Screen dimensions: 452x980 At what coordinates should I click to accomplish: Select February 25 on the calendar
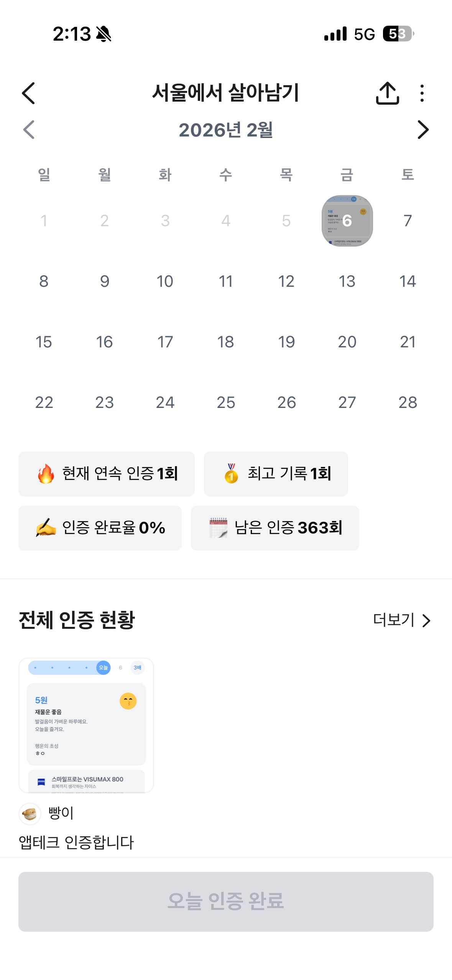pyautogui.click(x=226, y=403)
